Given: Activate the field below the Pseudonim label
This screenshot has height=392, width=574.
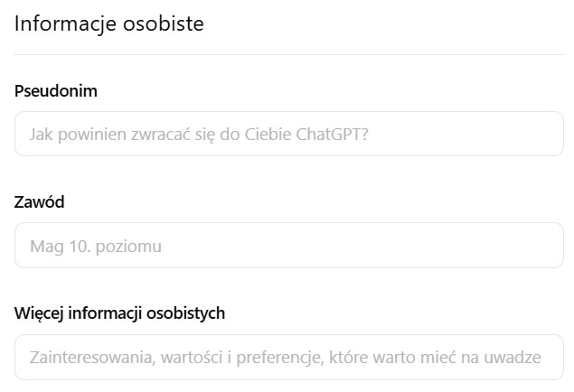Looking at the screenshot, I should [288, 134].
